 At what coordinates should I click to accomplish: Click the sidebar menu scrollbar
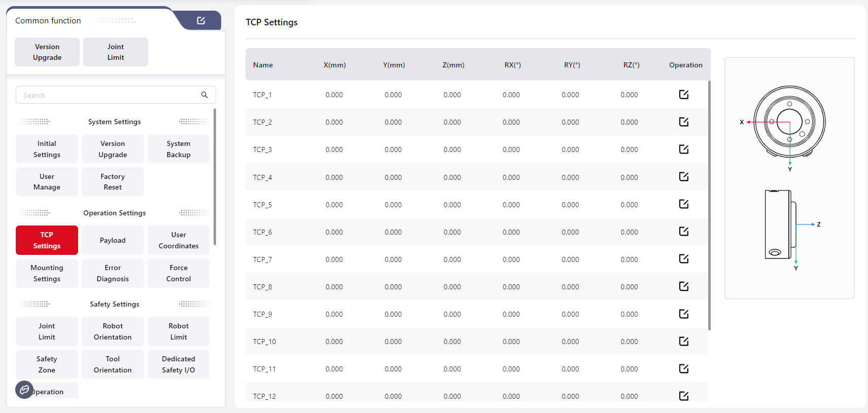[x=215, y=177]
